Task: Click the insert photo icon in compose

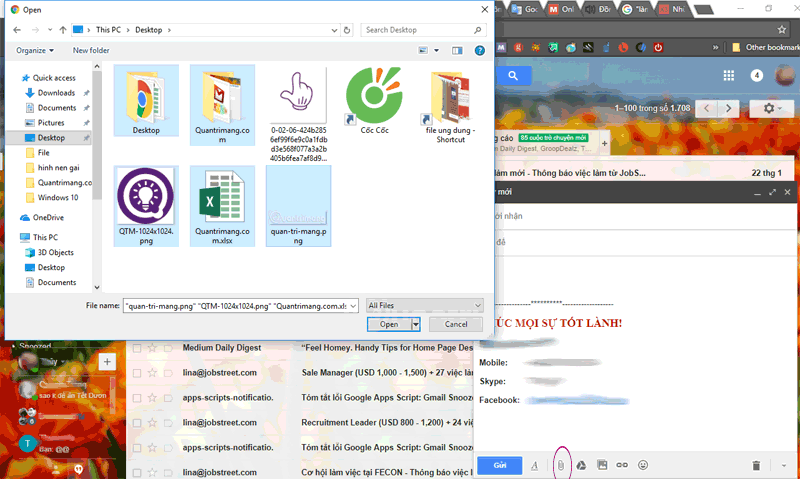Action: [x=602, y=465]
